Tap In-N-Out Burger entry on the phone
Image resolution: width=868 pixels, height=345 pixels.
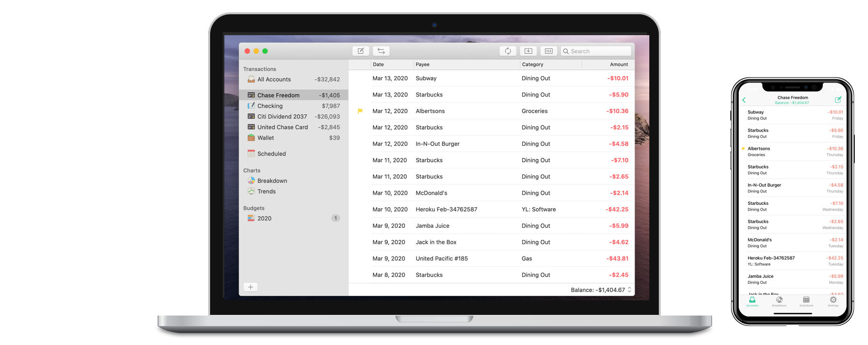793,188
